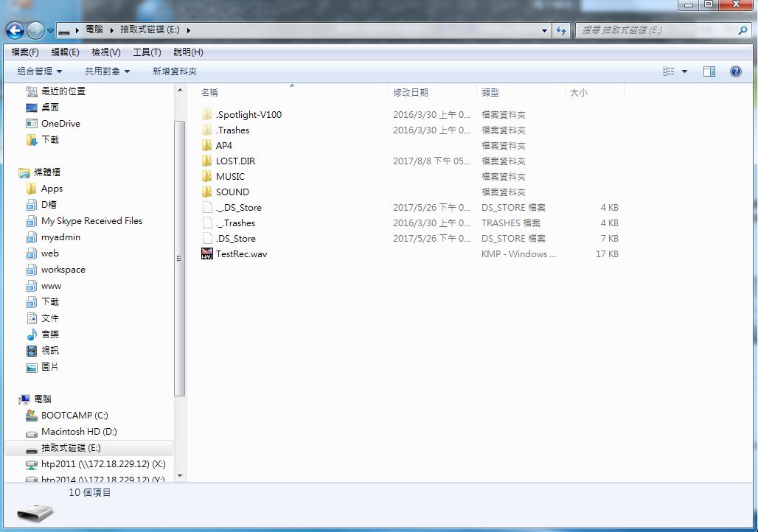Sort by 大小 column header

tap(579, 92)
